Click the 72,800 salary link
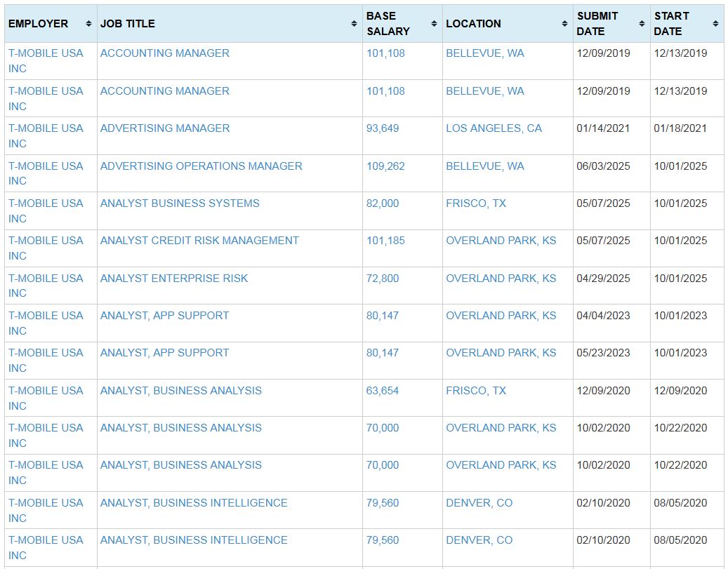This screenshot has width=728, height=569. (x=383, y=279)
